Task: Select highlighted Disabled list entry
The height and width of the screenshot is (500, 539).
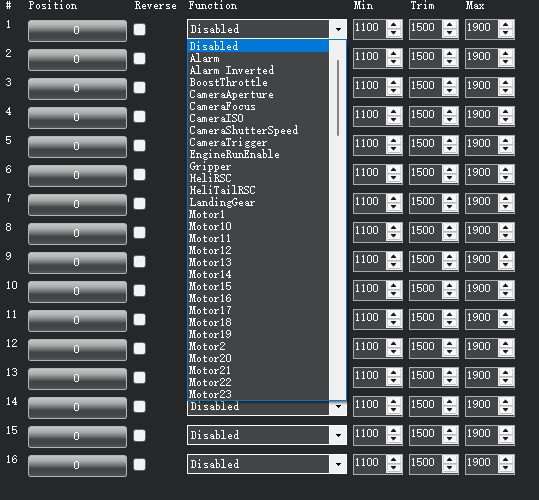Action: point(258,46)
